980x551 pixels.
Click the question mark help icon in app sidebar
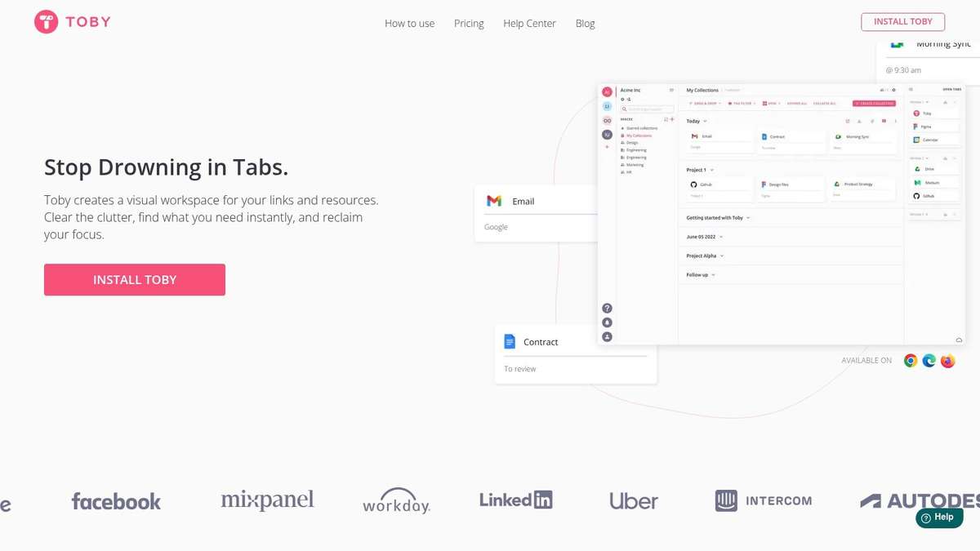point(607,309)
